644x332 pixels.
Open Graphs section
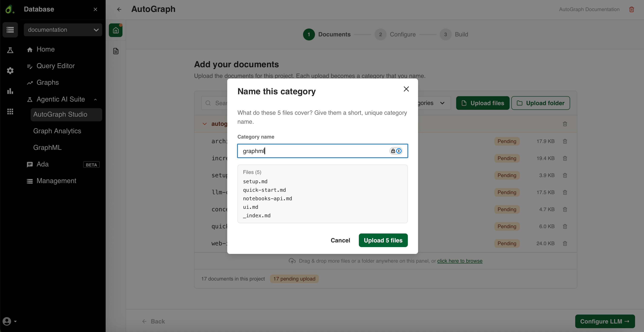(43, 82)
